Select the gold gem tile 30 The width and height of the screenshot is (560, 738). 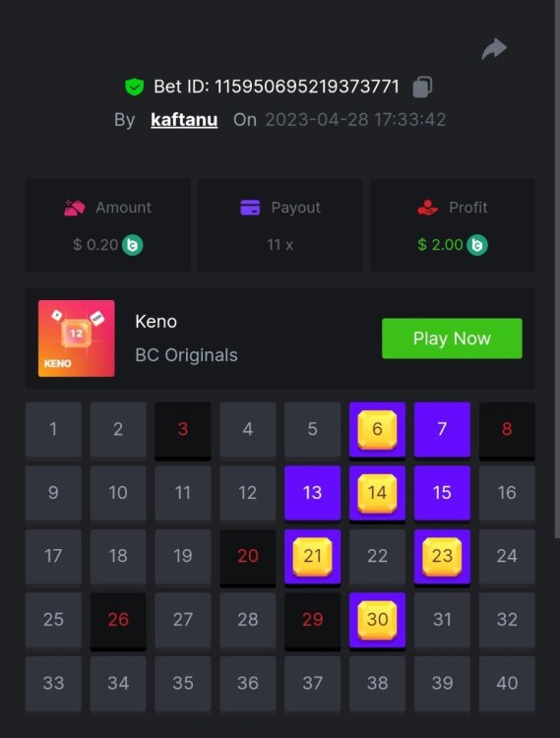click(377, 620)
